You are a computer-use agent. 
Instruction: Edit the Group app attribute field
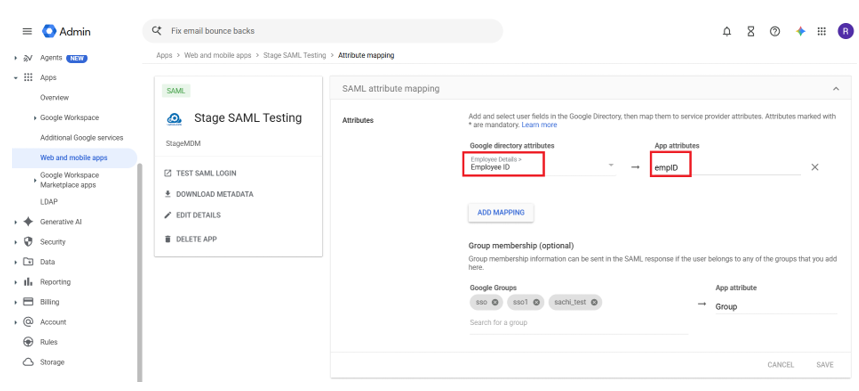[776, 307]
